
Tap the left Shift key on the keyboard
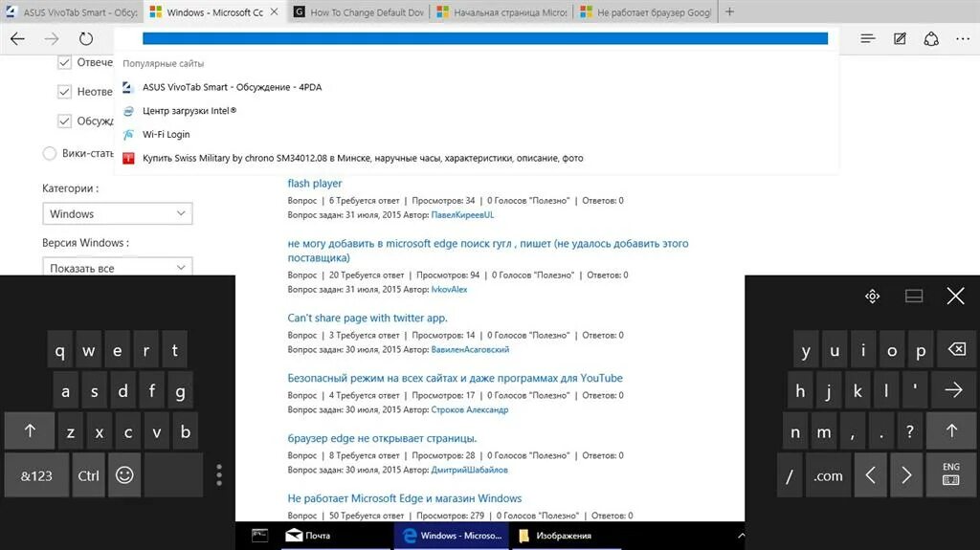[x=30, y=431]
